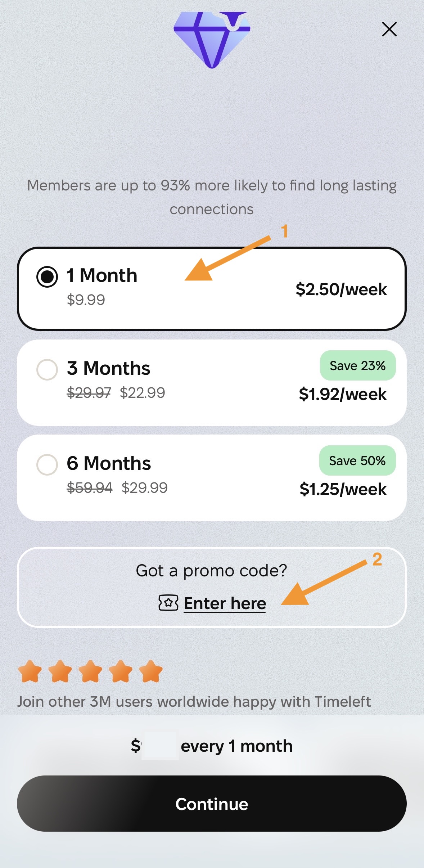Tap the Got a promo code? card
Screen dimensions: 424x868
click(211, 571)
